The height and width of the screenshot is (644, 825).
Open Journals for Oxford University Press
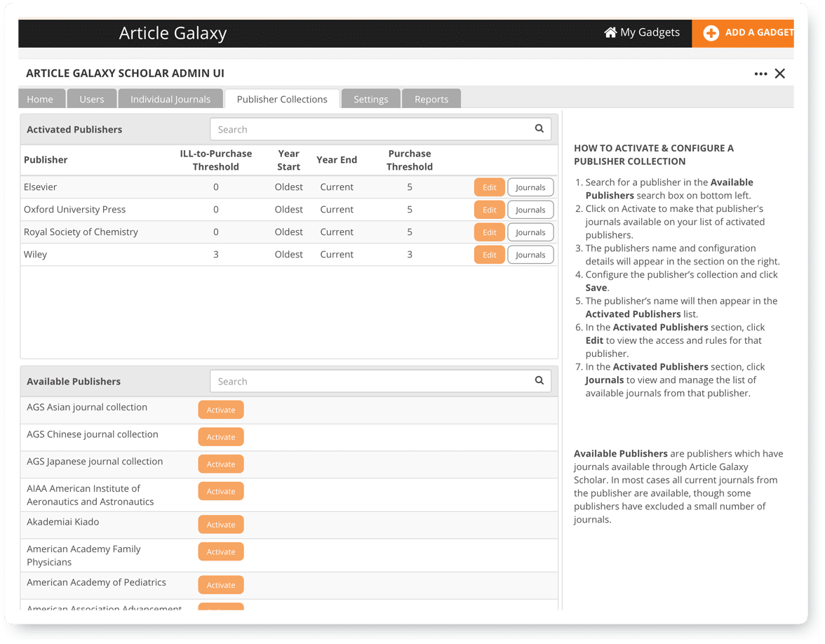(530, 210)
